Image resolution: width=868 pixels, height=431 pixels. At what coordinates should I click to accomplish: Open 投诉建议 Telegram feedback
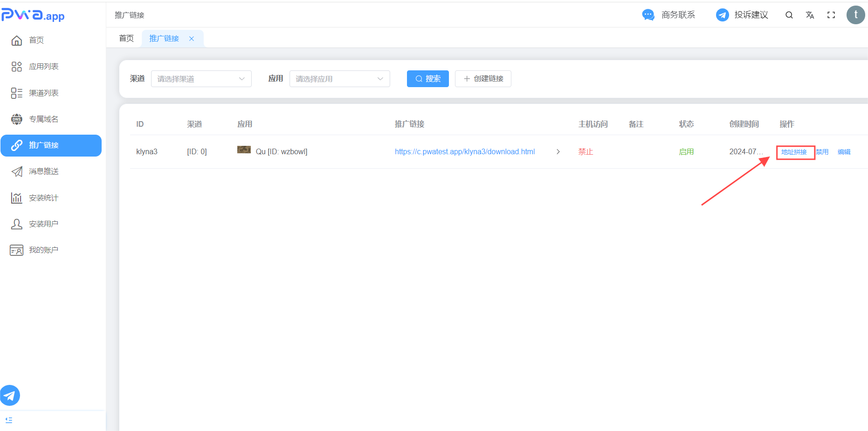tap(742, 15)
